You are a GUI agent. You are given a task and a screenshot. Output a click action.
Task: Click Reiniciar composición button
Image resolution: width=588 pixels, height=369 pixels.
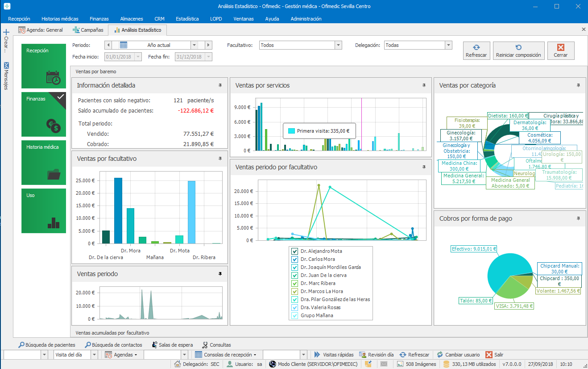click(518, 51)
